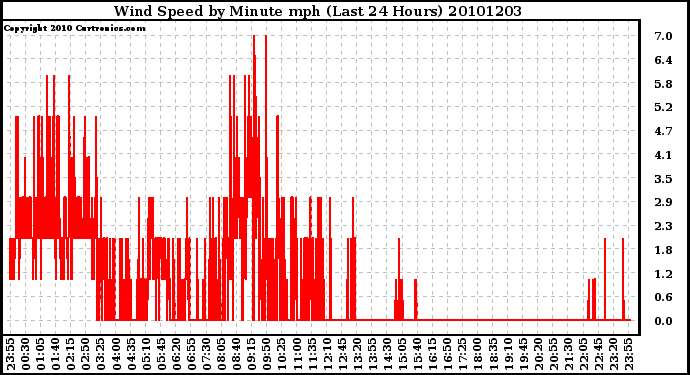Click the 13:55 time axis label

(x=372, y=355)
